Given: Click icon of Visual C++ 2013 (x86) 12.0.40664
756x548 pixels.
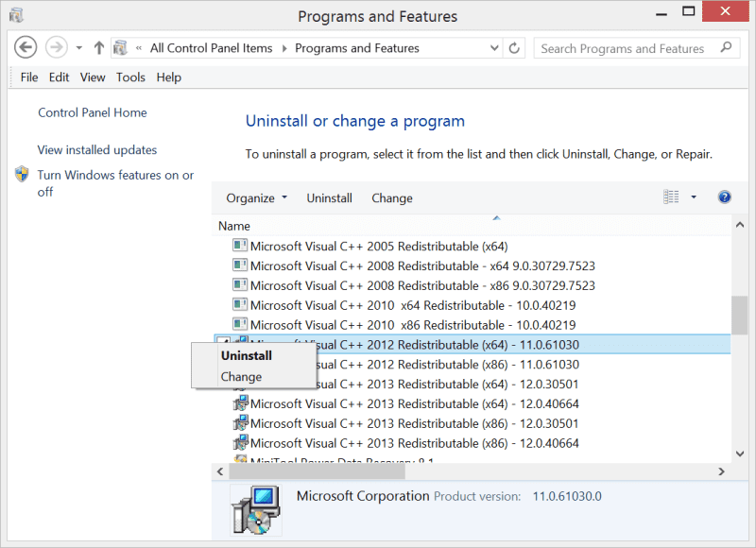Looking at the screenshot, I should (241, 442).
